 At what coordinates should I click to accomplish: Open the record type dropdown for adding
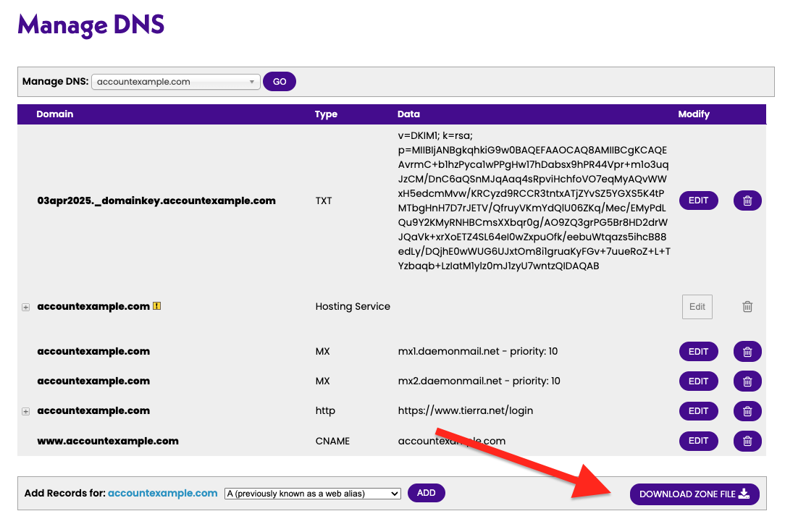pyautogui.click(x=312, y=494)
